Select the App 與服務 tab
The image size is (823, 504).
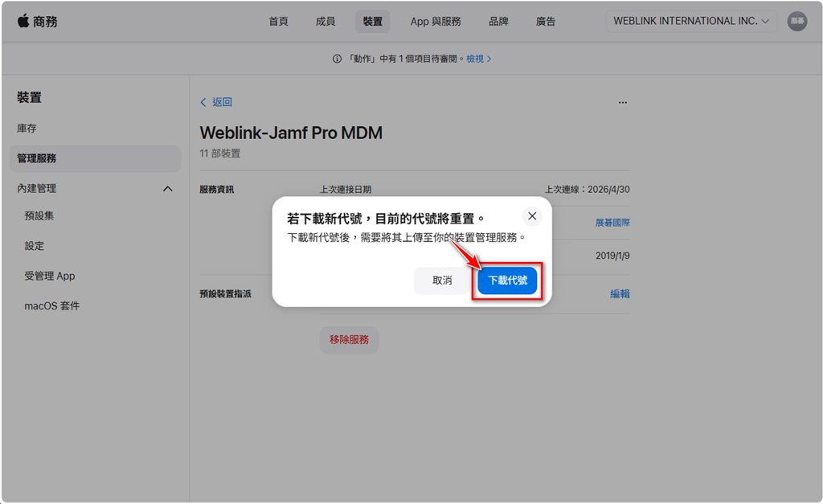[436, 22]
